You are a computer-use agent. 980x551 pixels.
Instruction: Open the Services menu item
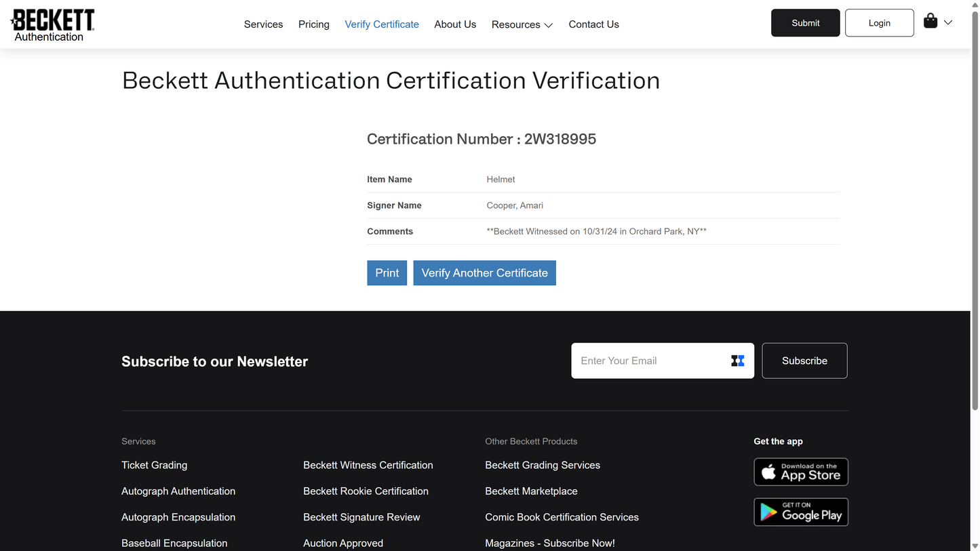coord(263,24)
